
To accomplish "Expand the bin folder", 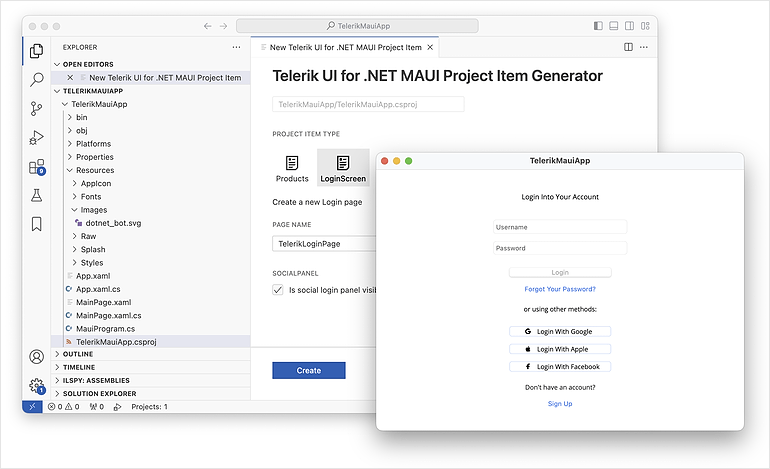I will [70, 117].
